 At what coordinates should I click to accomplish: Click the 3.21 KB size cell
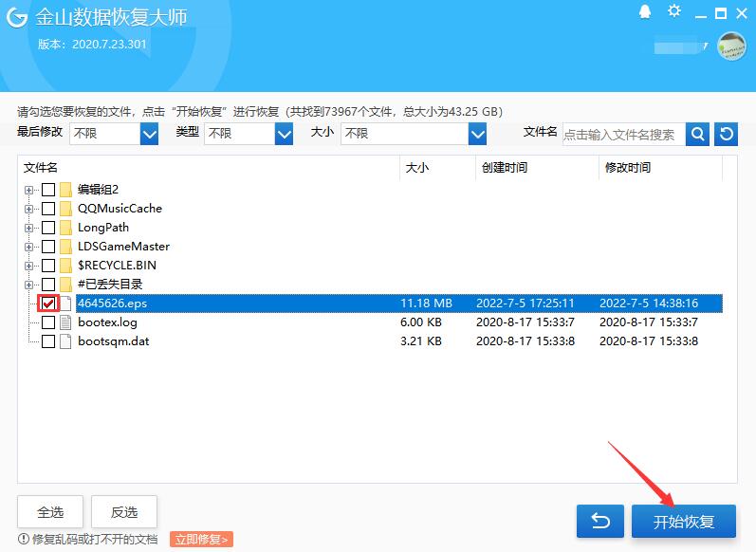pyautogui.click(x=421, y=341)
